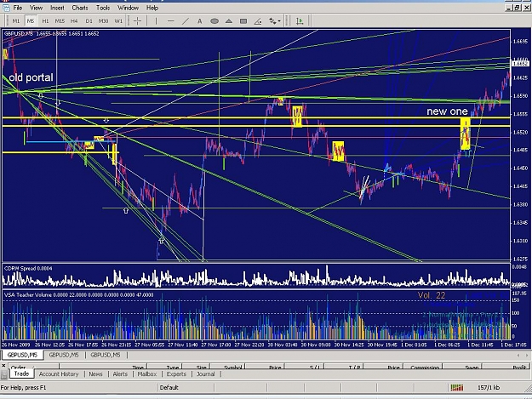Click the '157/1 kb' traffic indicator

click(x=489, y=387)
